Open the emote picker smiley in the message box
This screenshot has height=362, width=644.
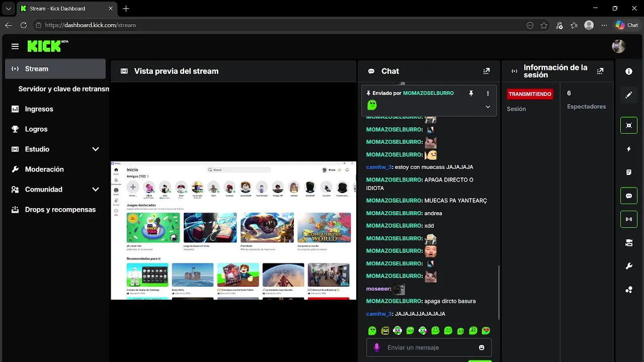pos(481,347)
